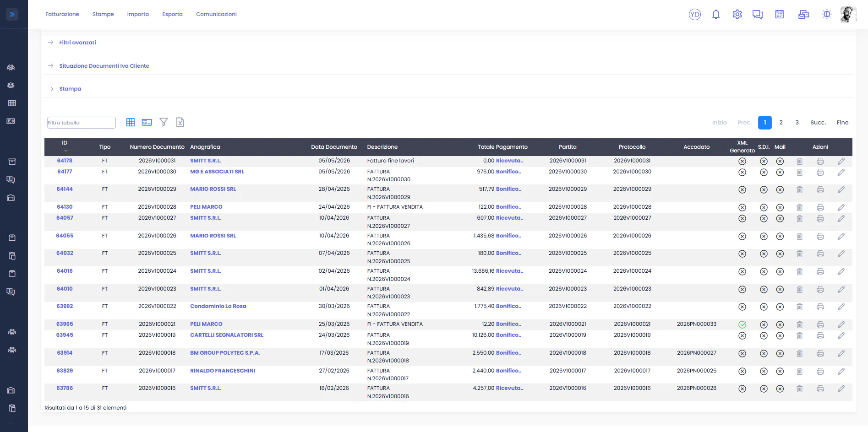The height and width of the screenshot is (432, 868).
Task: Click Succ. to go to next page
Action: point(818,122)
